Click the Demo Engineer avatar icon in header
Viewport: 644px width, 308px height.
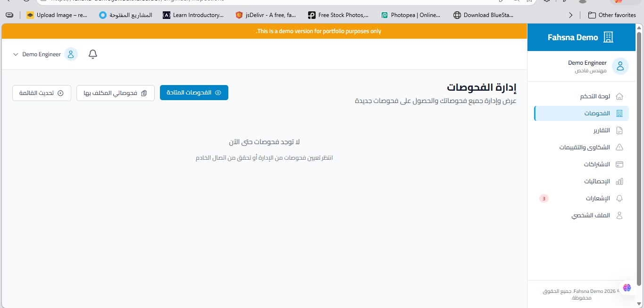pos(71,54)
